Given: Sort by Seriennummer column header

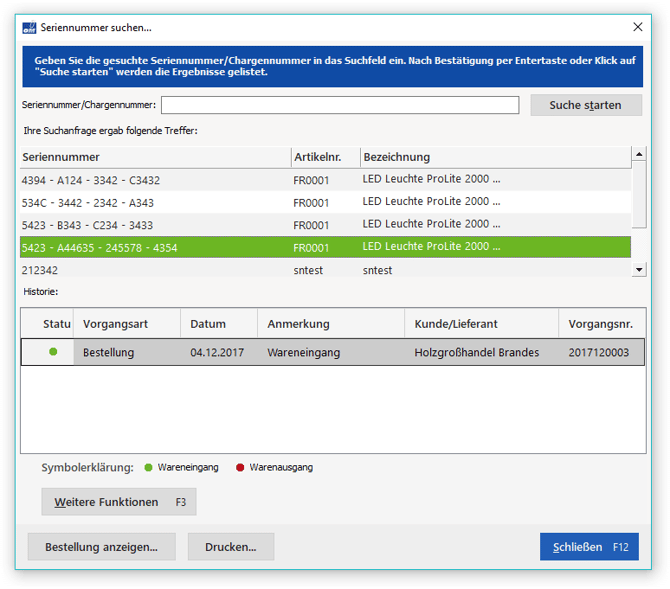Looking at the screenshot, I should (x=156, y=157).
